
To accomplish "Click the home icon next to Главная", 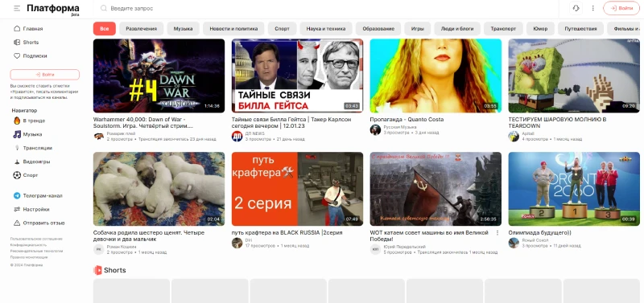I will coord(17,29).
